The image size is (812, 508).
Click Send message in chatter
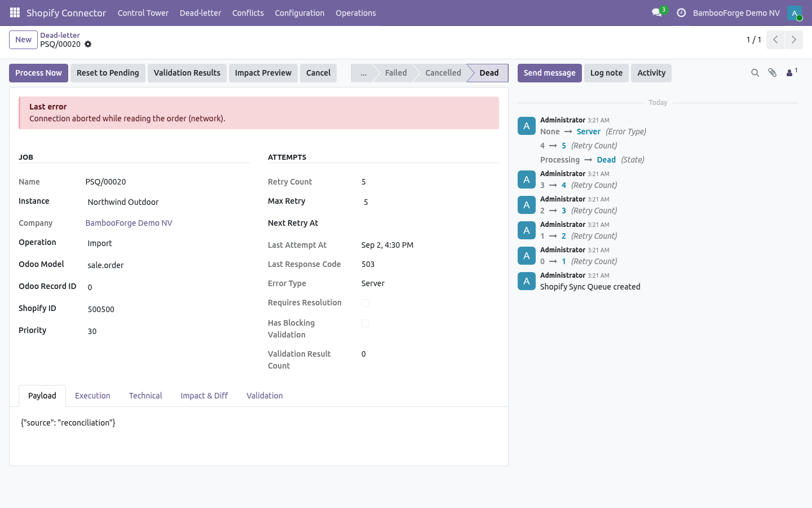(x=549, y=73)
